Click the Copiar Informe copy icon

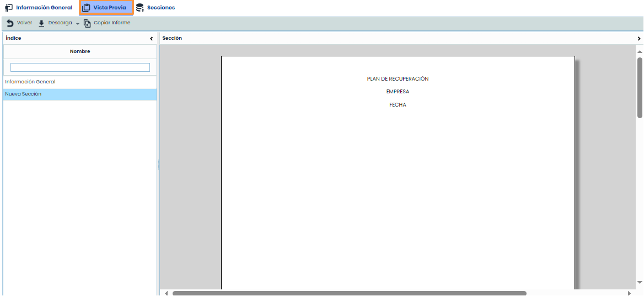point(87,23)
